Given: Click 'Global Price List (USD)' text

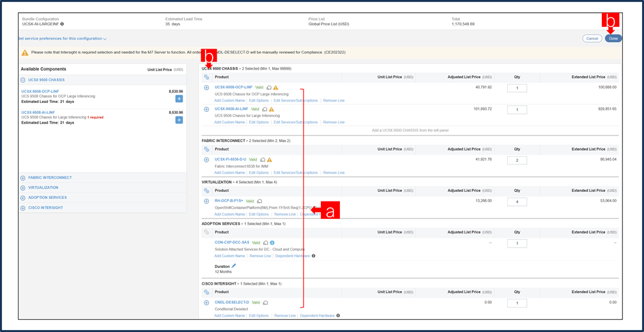Looking at the screenshot, I should coord(328,24).
